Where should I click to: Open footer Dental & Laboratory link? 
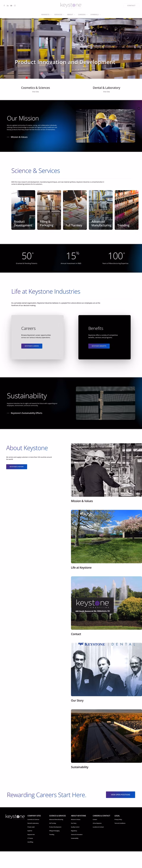pyautogui.click(x=33, y=823)
